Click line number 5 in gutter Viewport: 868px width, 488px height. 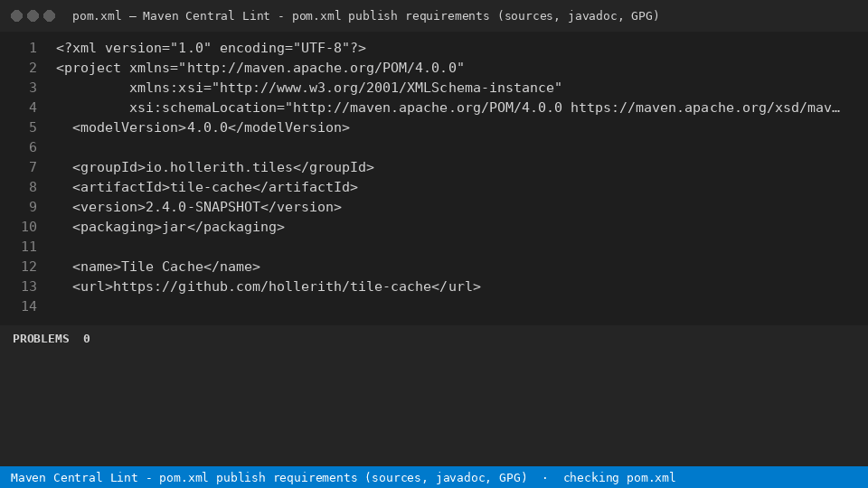tap(33, 127)
